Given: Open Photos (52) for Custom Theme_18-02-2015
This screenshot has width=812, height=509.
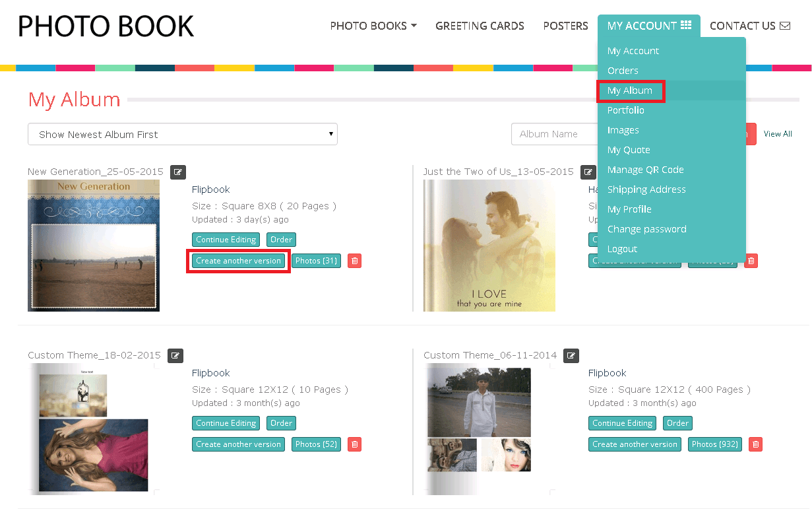Looking at the screenshot, I should tap(316, 444).
